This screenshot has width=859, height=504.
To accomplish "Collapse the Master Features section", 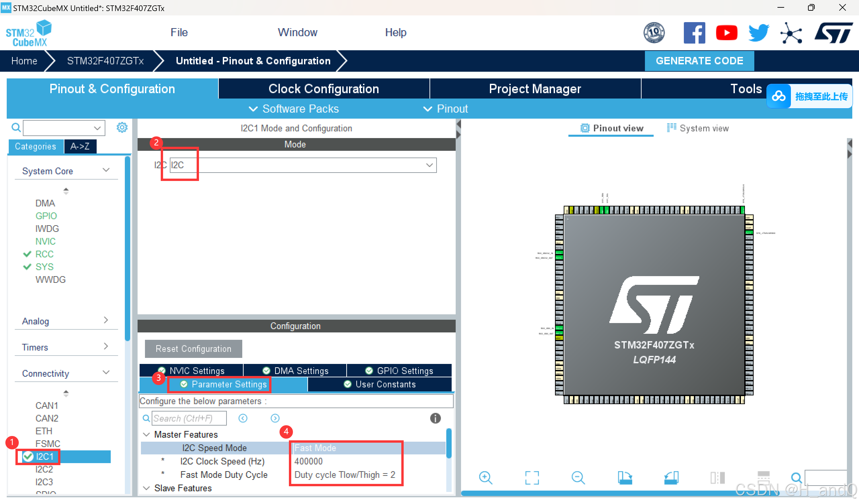I will 147,435.
